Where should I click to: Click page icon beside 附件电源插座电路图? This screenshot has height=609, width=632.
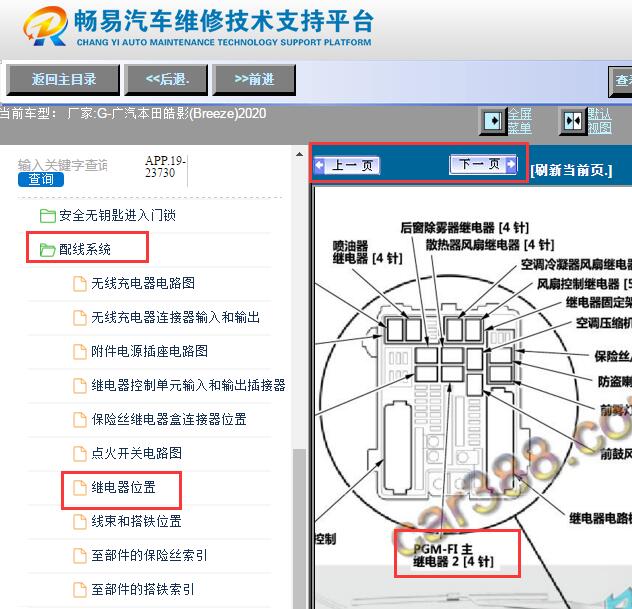pos(79,351)
